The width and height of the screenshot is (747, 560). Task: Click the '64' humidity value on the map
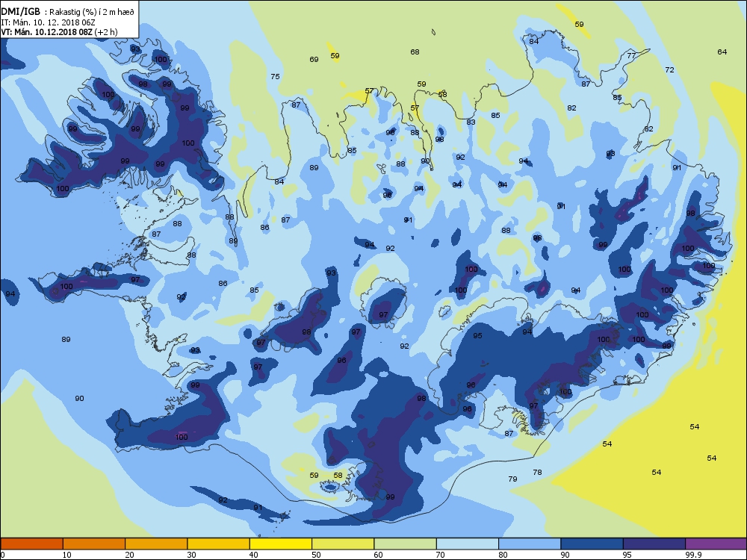point(722,52)
